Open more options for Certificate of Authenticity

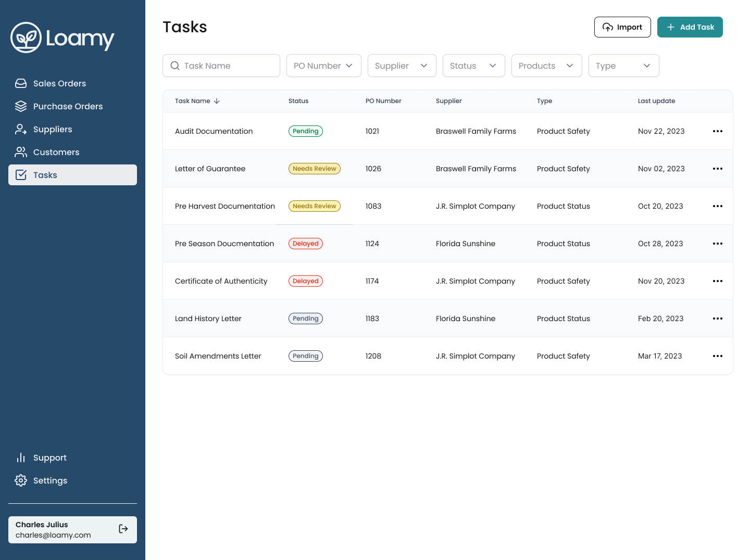pos(718,281)
